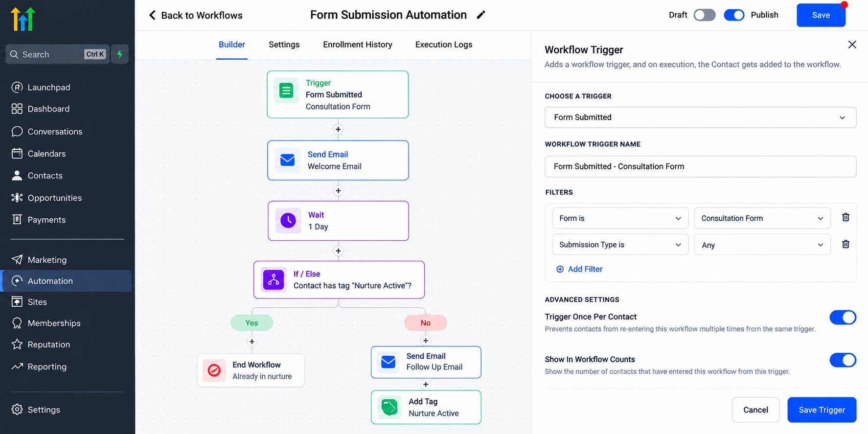Image resolution: width=868 pixels, height=434 pixels.
Task: Click the lightning bolt quick actions icon
Action: [x=120, y=54]
